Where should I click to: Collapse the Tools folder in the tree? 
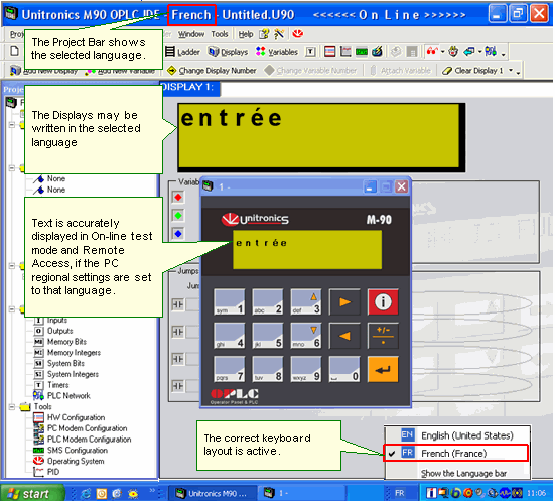[12, 407]
